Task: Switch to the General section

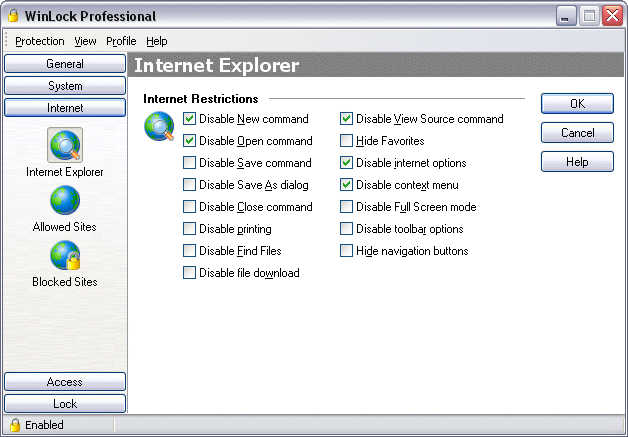Action: pos(65,64)
